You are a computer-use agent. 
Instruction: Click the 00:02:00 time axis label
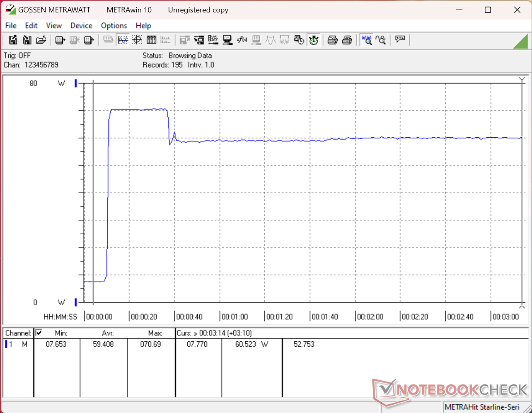(x=370, y=317)
